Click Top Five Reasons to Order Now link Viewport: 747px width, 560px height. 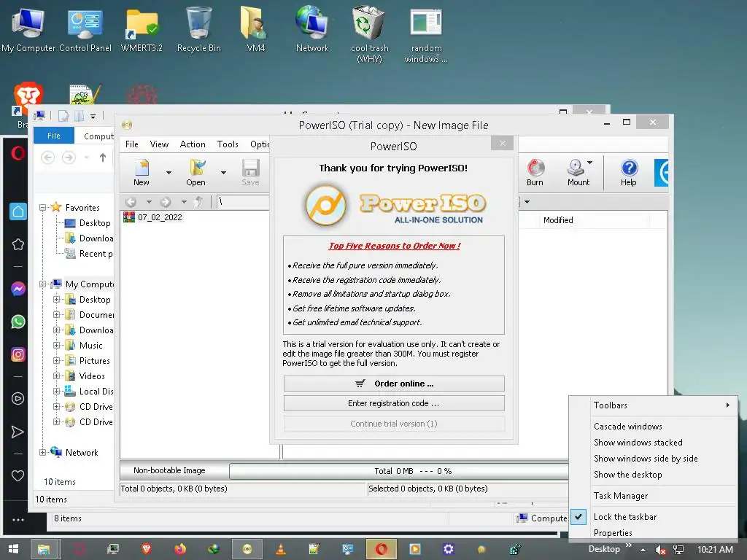click(x=395, y=246)
